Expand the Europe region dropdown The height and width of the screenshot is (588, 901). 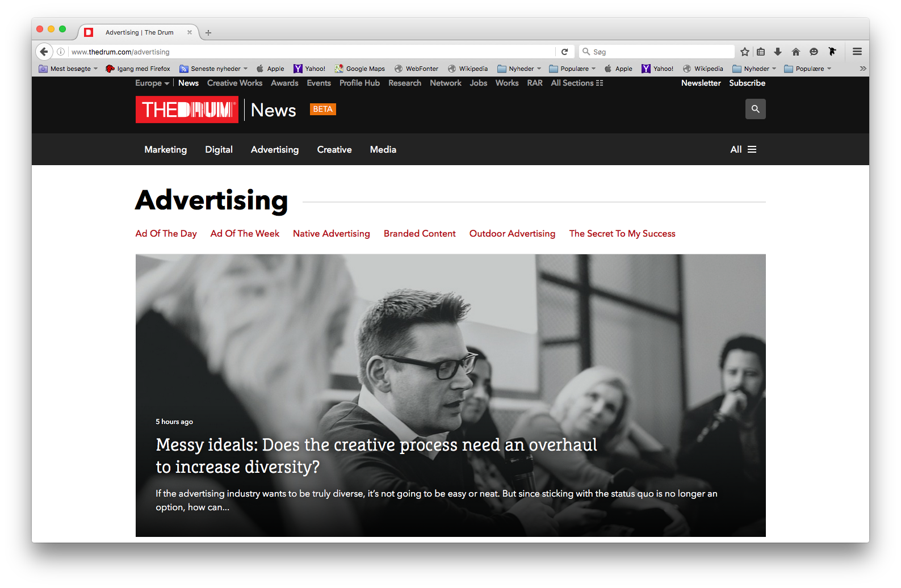point(152,83)
